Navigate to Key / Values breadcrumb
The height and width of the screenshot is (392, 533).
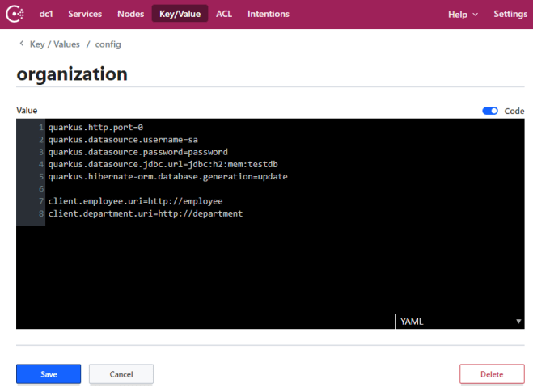click(x=53, y=44)
